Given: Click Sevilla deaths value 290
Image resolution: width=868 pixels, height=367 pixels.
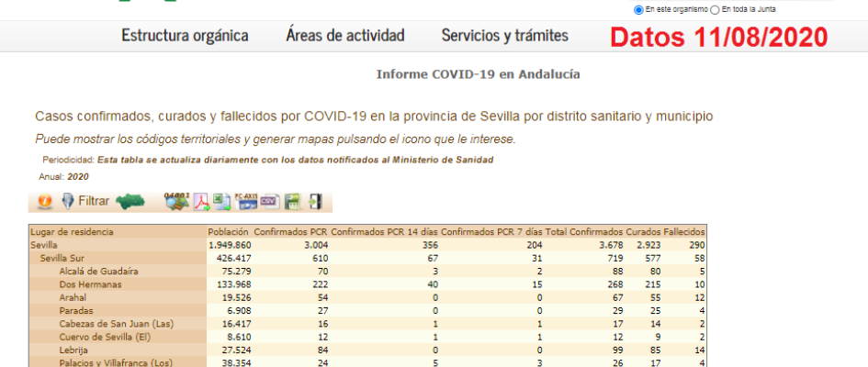Looking at the screenshot, I should point(697,245).
